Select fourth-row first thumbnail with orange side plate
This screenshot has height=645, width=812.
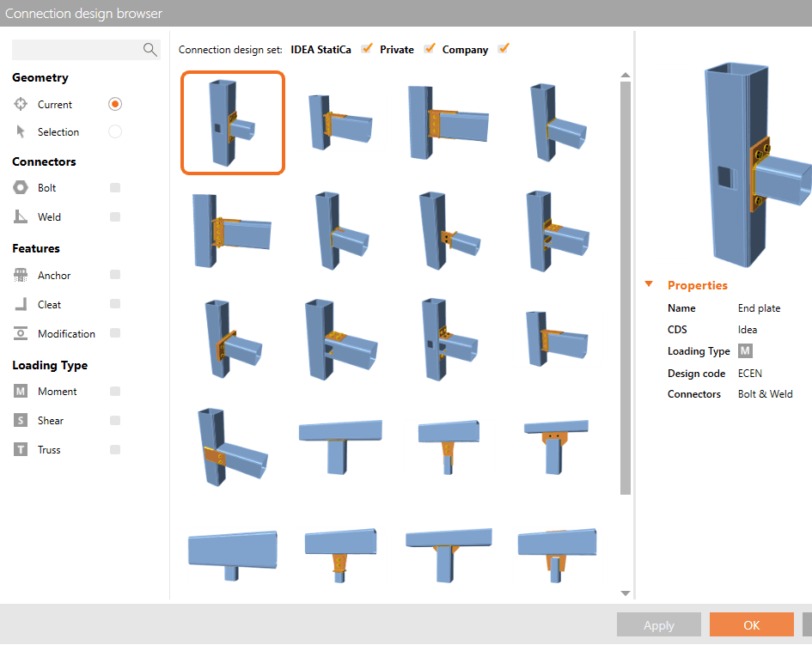click(233, 447)
